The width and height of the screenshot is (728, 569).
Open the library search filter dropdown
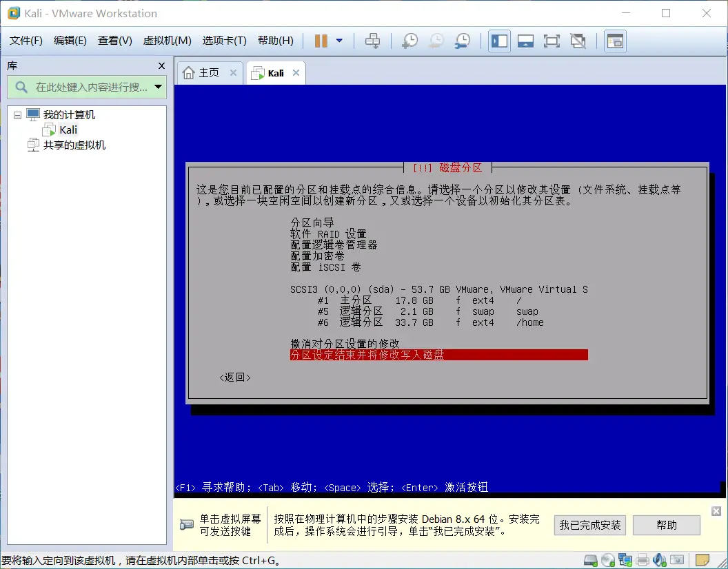click(x=159, y=87)
